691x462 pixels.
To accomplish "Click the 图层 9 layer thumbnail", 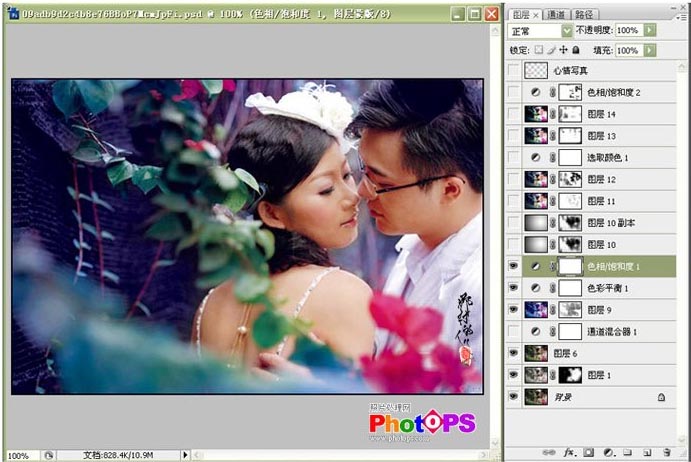I will tap(535, 309).
